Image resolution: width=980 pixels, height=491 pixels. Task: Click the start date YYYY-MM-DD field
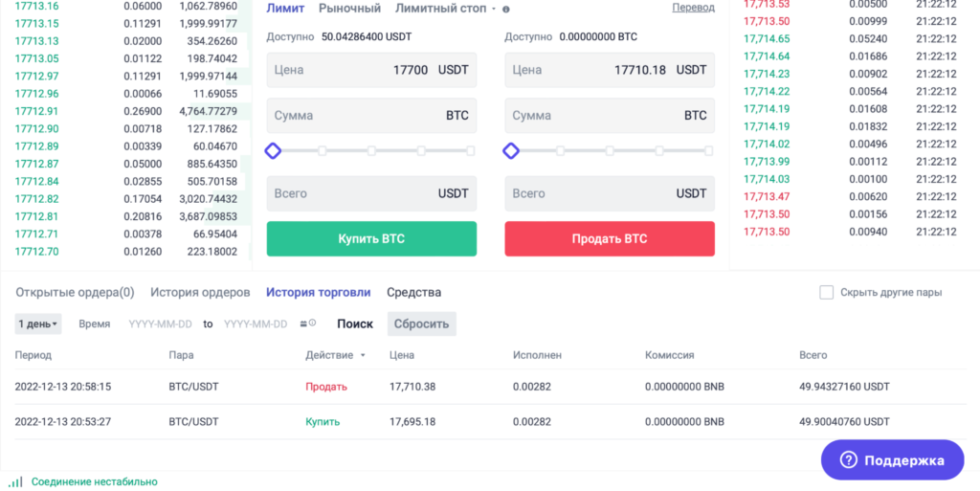pyautogui.click(x=160, y=324)
